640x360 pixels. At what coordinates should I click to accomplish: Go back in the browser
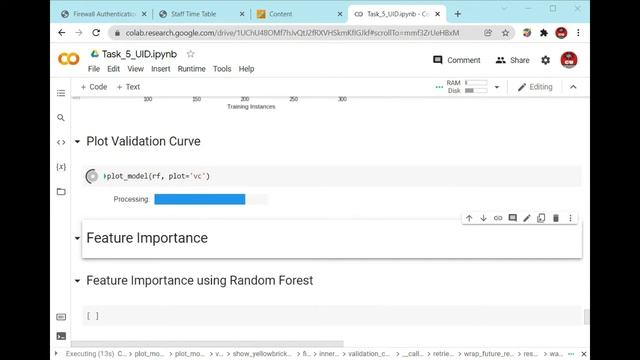pos(62,33)
